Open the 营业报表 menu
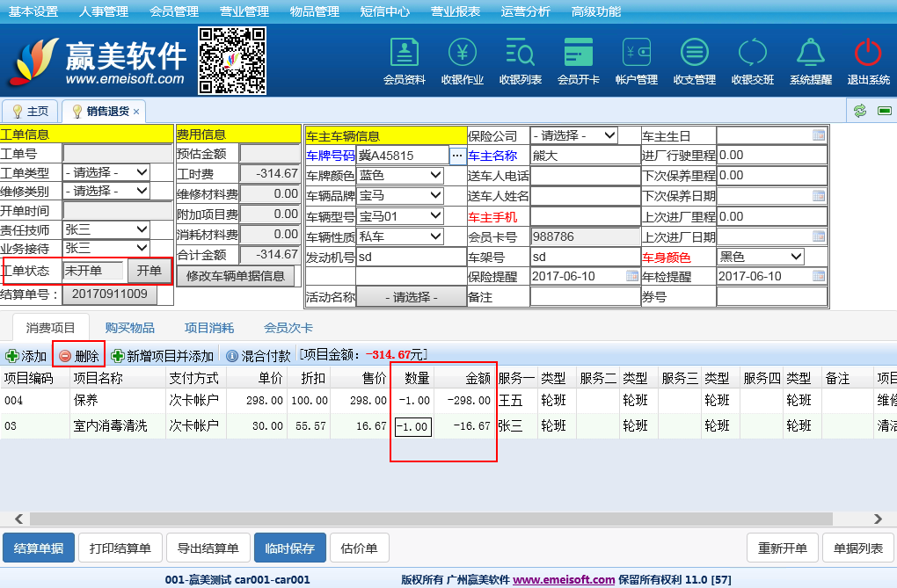This screenshot has height=588, width=897. (x=455, y=11)
